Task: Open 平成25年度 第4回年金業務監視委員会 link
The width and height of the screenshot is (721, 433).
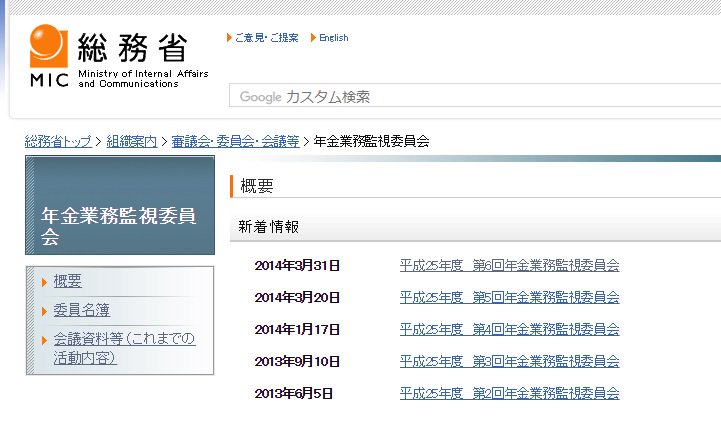Action: (509, 329)
